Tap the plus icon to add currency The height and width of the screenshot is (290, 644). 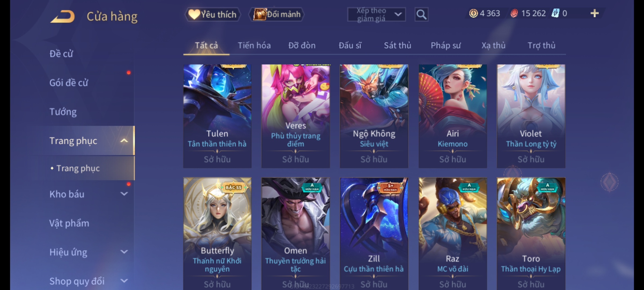[595, 13]
